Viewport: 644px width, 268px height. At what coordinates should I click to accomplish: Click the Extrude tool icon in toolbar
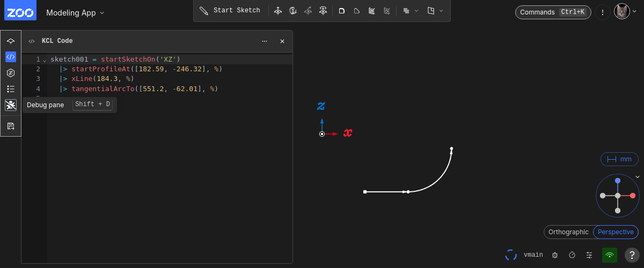[278, 11]
